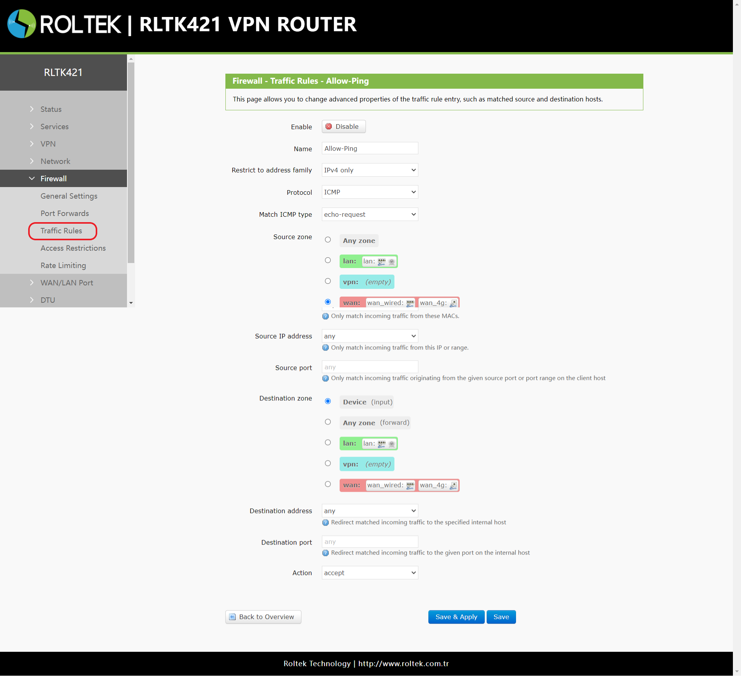This screenshot has width=741, height=700.
Task: Click the red Disable icon
Action: 329,127
